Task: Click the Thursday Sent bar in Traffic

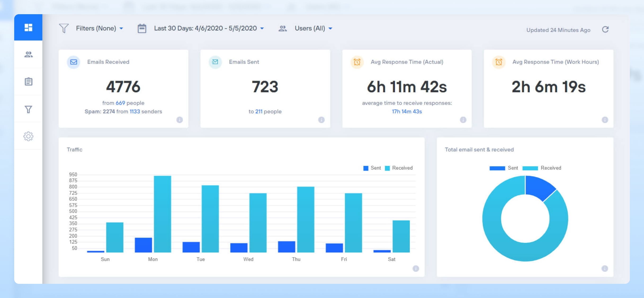Action: point(287,247)
